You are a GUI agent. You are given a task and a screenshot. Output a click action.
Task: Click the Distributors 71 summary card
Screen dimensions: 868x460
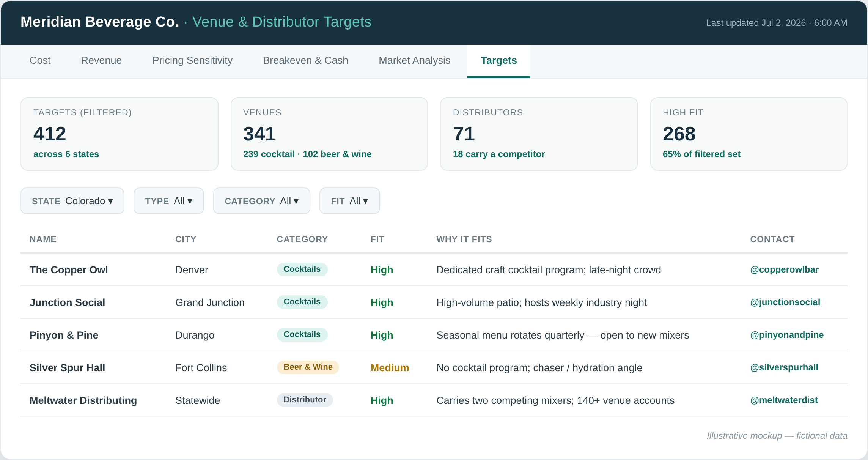[x=539, y=134]
